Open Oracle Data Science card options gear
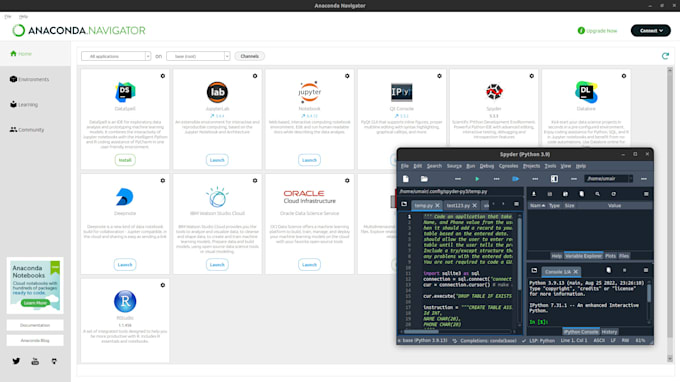Image resolution: width=680 pixels, height=382 pixels. [347, 180]
